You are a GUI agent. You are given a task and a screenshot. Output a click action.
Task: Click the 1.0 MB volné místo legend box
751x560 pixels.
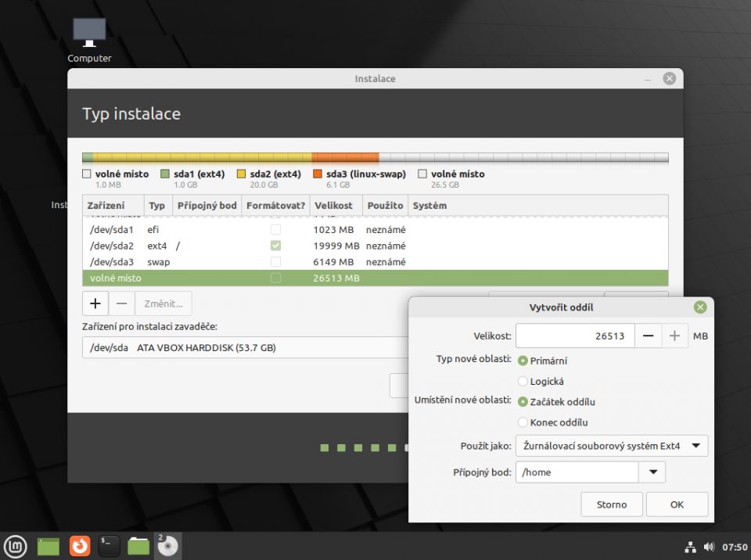[x=87, y=174]
